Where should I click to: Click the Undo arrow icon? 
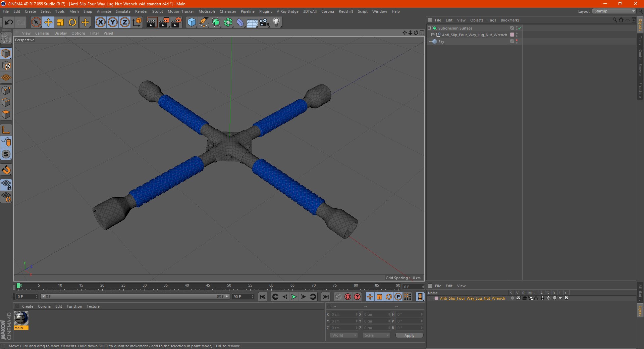[x=9, y=22]
